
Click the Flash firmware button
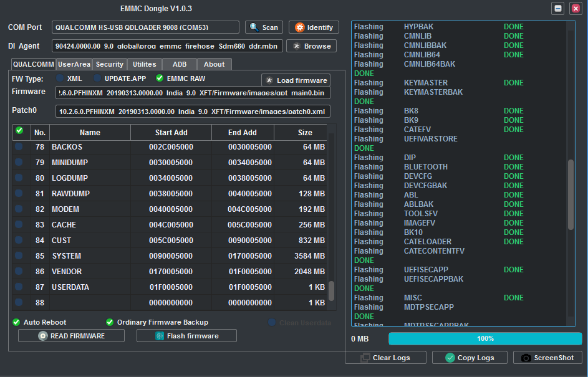pos(186,336)
